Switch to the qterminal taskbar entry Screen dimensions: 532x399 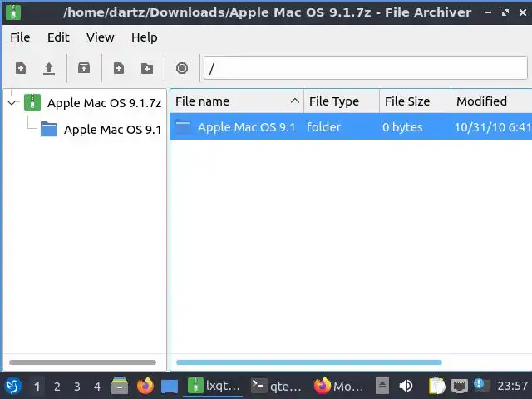point(276,386)
